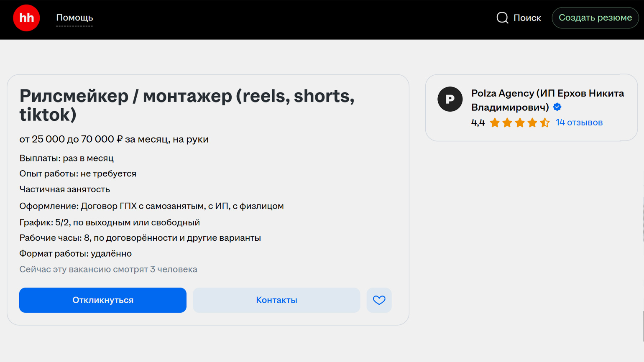Show employer contacts via Контакты button

click(276, 300)
